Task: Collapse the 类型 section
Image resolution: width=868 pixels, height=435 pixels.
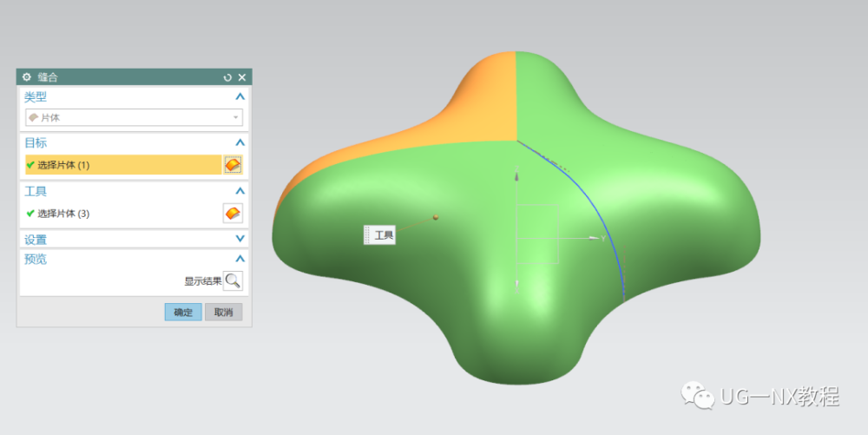Action: (x=240, y=96)
